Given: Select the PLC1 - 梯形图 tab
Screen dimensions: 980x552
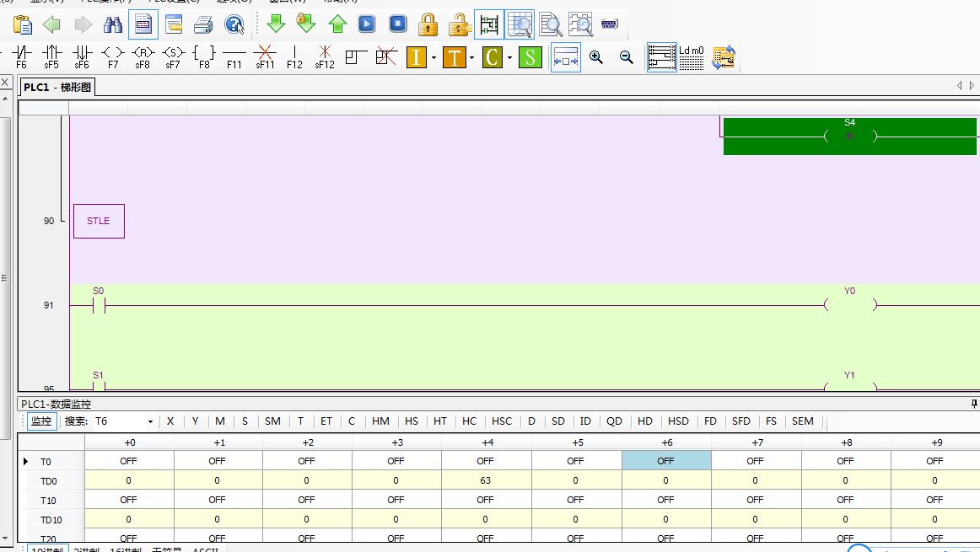Looking at the screenshot, I should pos(57,87).
